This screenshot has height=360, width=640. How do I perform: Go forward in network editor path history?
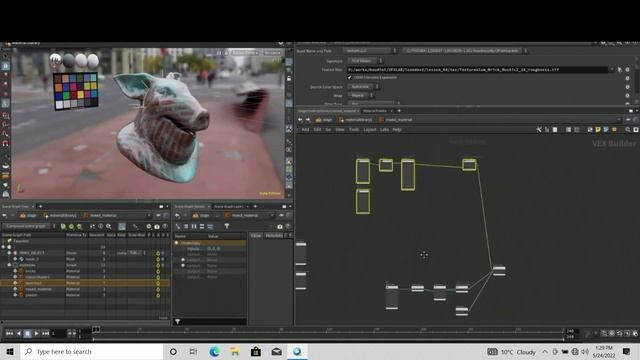pos(308,120)
